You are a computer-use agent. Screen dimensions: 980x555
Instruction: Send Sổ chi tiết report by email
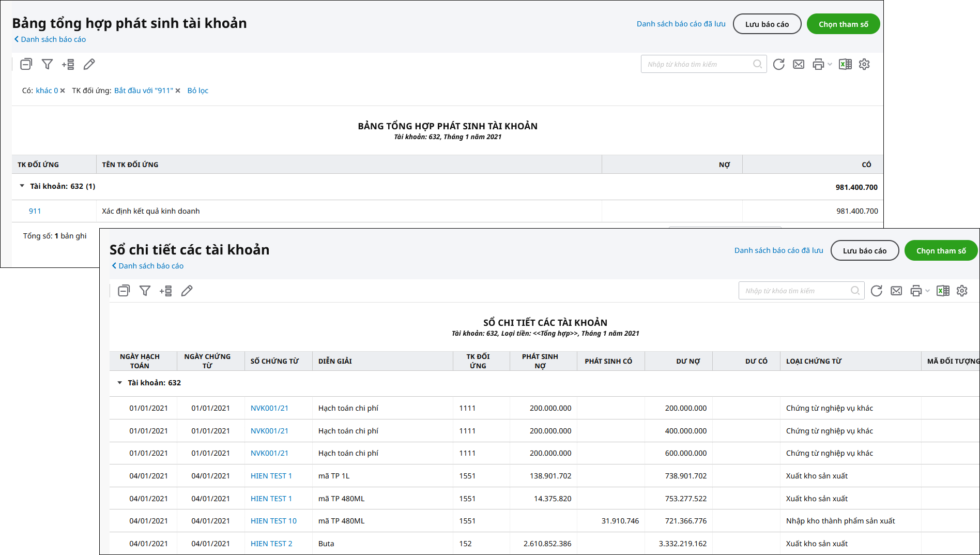coord(896,291)
